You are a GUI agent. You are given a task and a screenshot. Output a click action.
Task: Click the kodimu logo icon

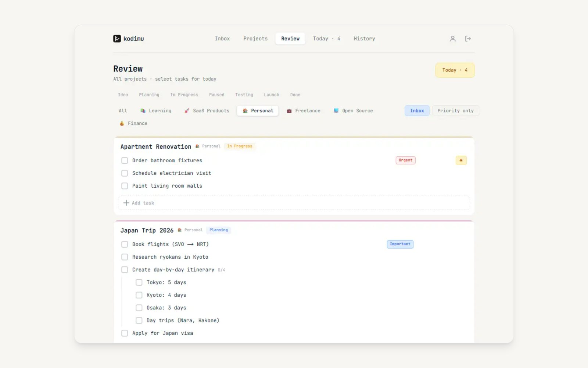pos(117,39)
